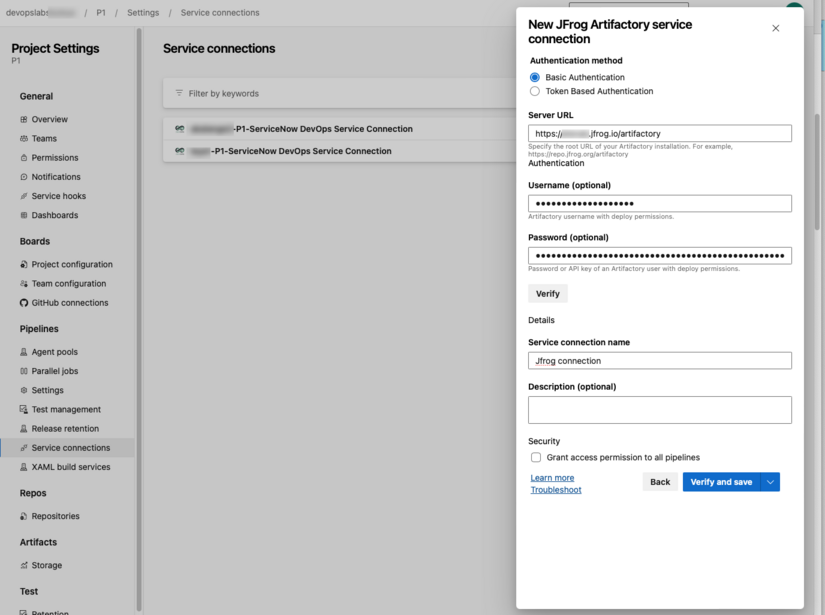Open the Teams settings page
Viewport: 825px width, 615px height.
coord(44,138)
